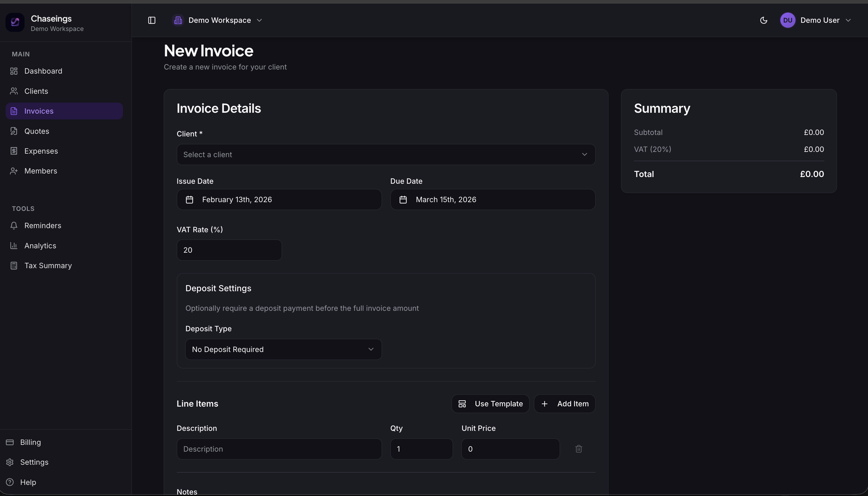868x496 pixels.
Task: Click the Expenses icon in sidebar
Action: pos(14,151)
